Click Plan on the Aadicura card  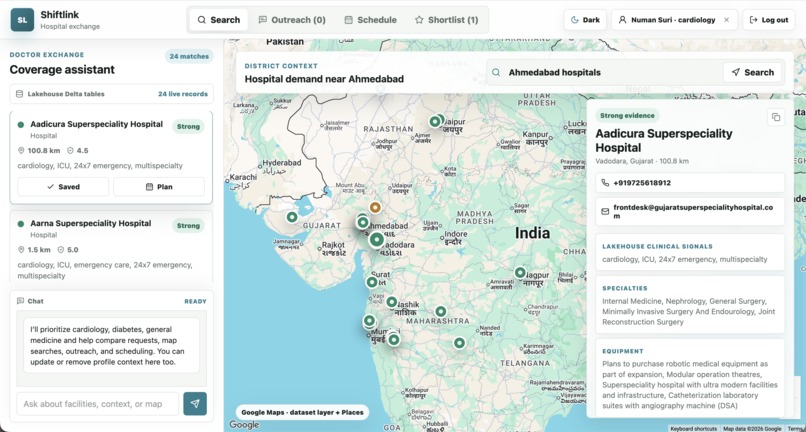[159, 187]
